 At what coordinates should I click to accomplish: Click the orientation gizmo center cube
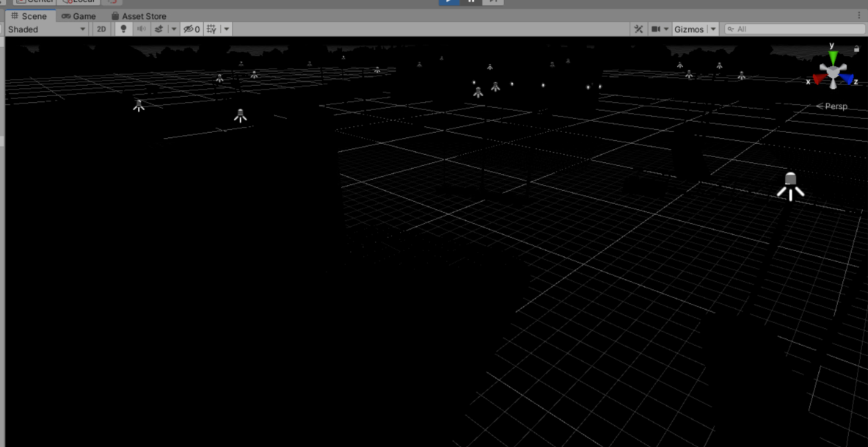(833, 71)
